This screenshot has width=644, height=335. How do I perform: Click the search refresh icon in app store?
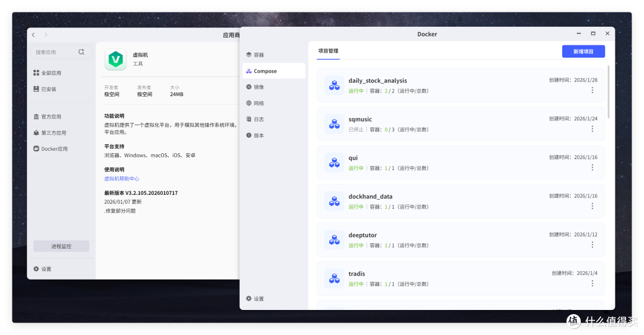(81, 52)
